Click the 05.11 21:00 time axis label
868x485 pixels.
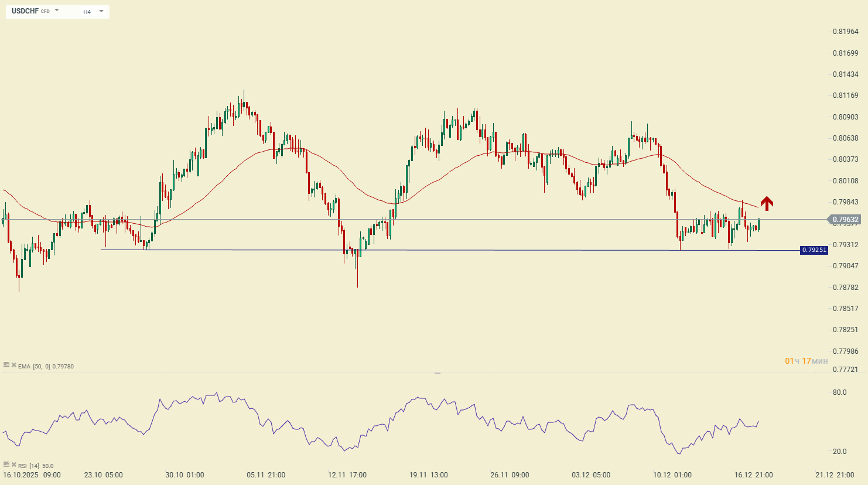266,475
